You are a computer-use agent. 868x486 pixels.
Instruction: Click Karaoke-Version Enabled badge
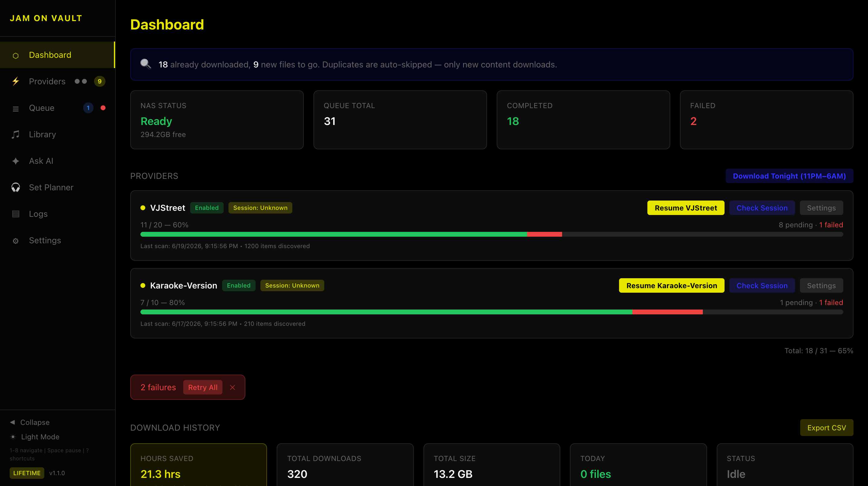(x=239, y=285)
